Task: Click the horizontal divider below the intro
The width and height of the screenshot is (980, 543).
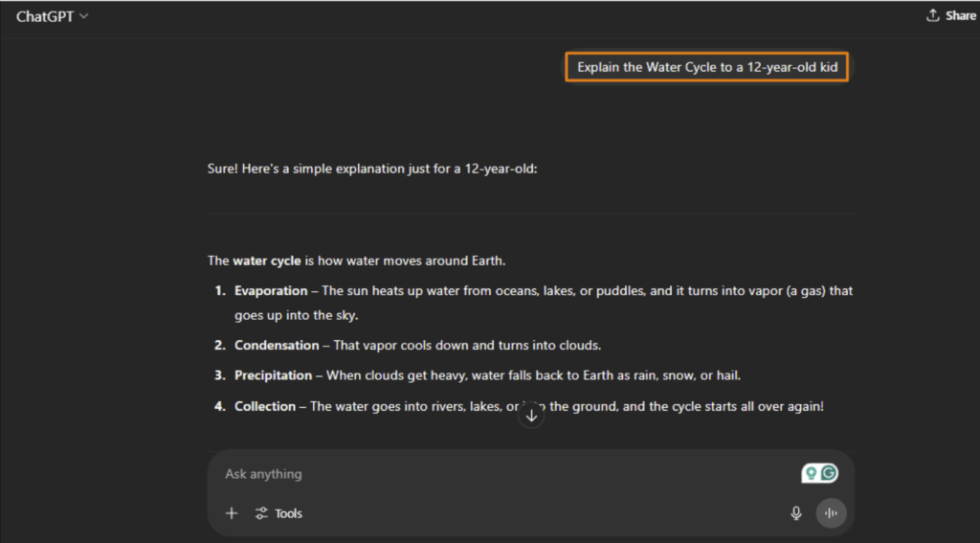Action: [x=531, y=212]
